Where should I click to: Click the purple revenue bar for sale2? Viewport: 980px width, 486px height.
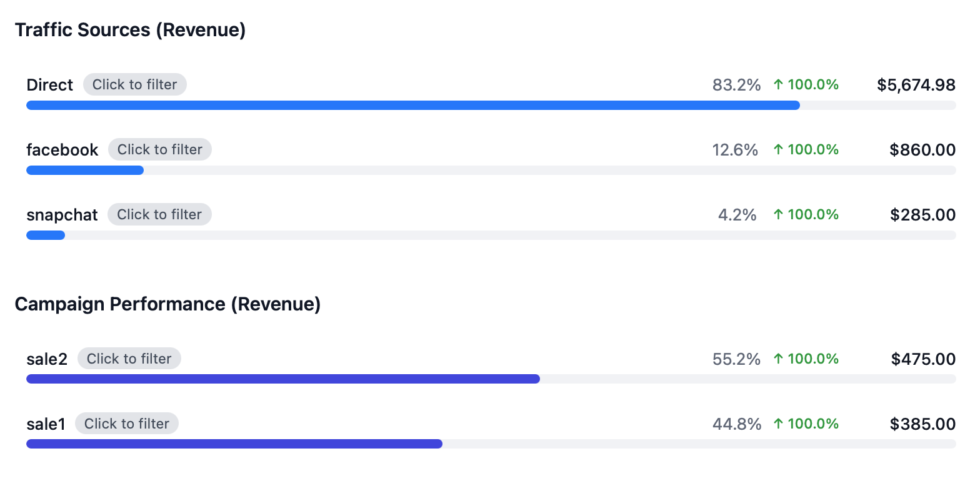pyautogui.click(x=281, y=379)
